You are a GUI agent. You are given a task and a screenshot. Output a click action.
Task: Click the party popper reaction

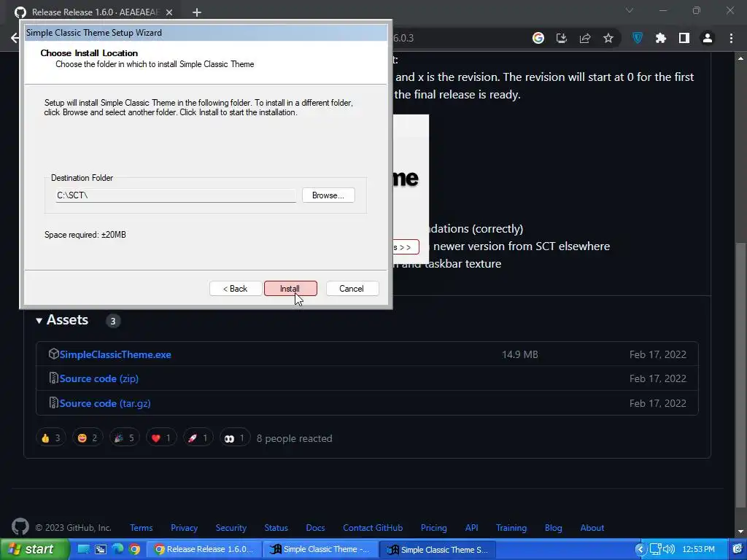pyautogui.click(x=124, y=438)
